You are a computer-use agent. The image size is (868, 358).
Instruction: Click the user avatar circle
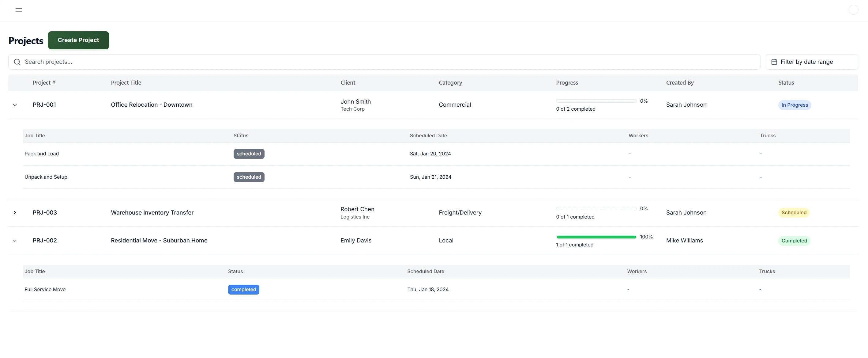(x=853, y=10)
